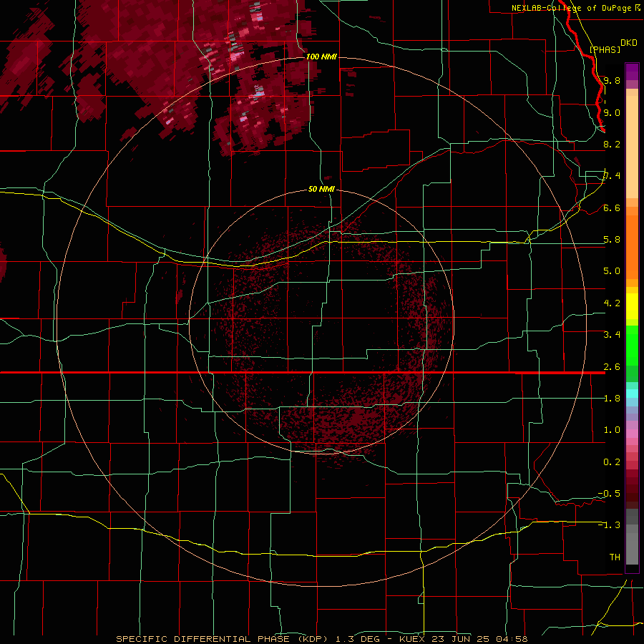
Task: Select the 100 NMI range ring label
Action: (x=321, y=57)
